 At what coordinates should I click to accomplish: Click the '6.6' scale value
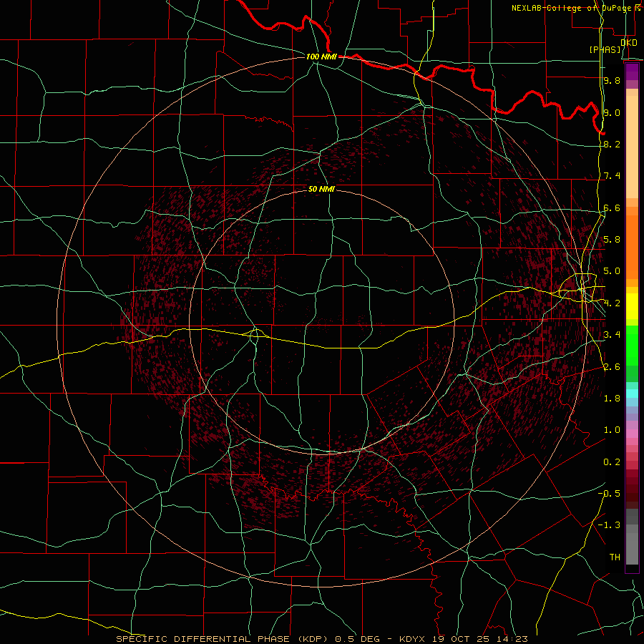click(x=612, y=208)
